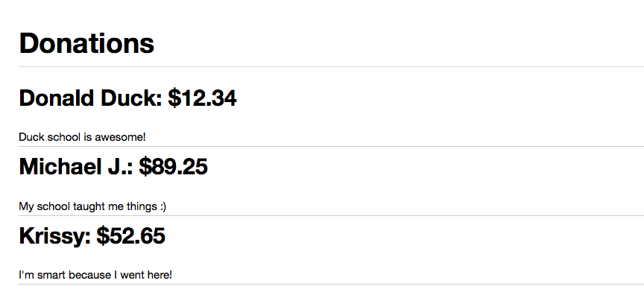Click the divider line under Donations heading
Screen dimensions: 644x295
332,66
